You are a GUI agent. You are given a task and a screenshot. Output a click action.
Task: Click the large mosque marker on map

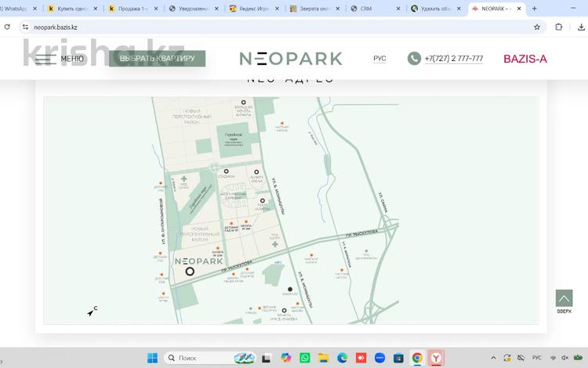pos(243,103)
